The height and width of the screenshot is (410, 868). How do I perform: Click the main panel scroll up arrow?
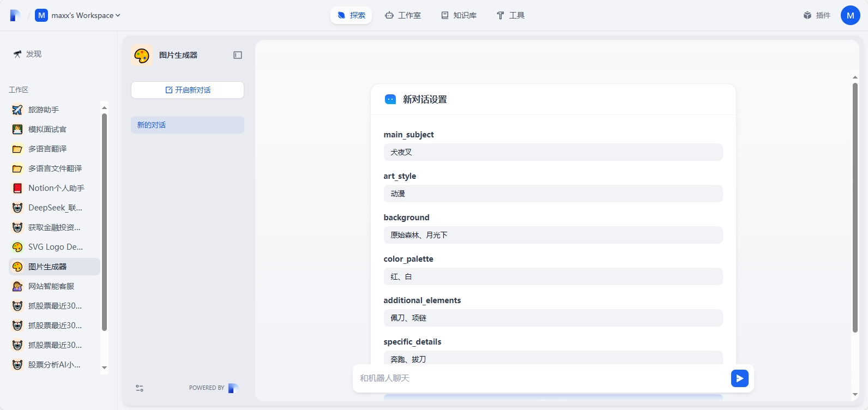tap(855, 77)
